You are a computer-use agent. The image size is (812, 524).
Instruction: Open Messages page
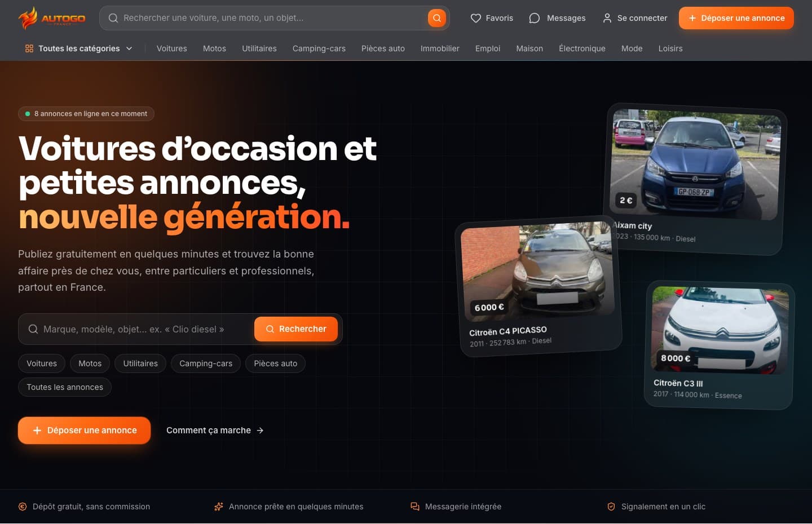coord(557,18)
